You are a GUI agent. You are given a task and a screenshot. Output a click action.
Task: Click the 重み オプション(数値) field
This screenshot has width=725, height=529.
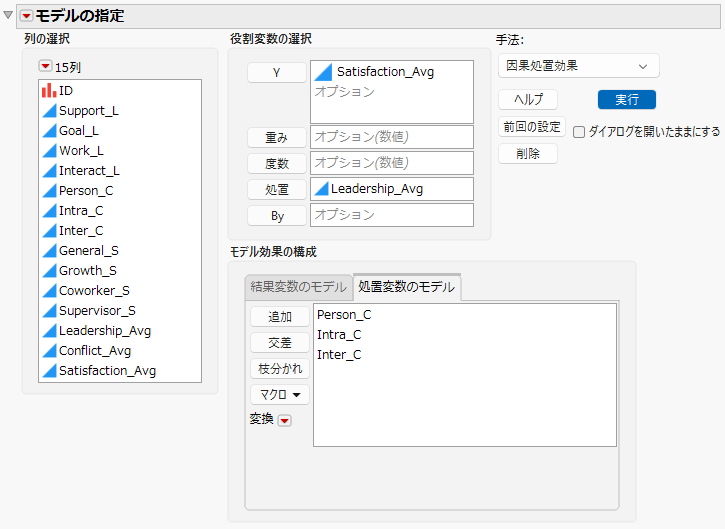click(x=392, y=137)
